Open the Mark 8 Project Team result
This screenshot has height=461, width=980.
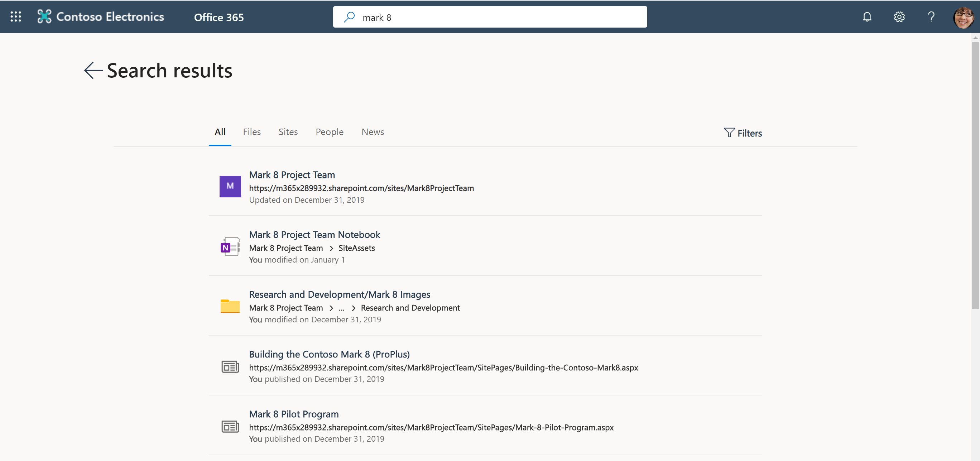292,174
